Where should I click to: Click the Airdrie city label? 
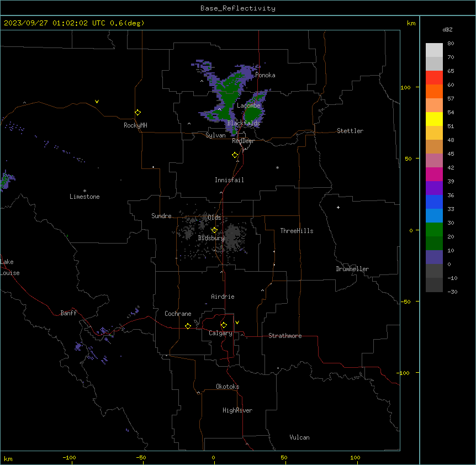[223, 297]
